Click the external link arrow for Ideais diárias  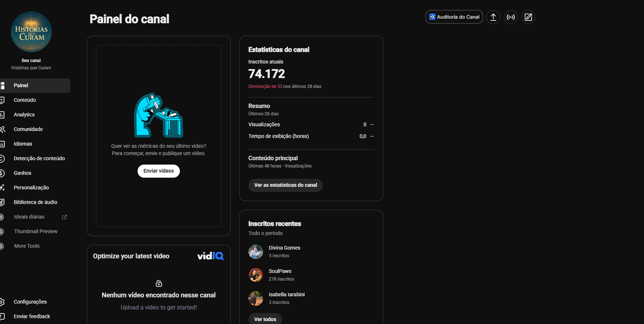pyautogui.click(x=64, y=217)
